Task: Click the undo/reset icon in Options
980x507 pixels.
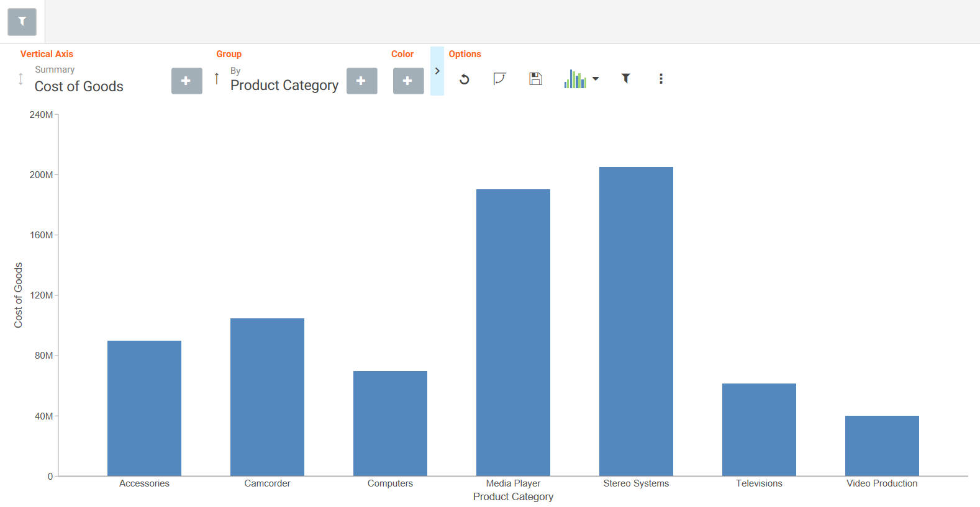Action: click(x=464, y=79)
